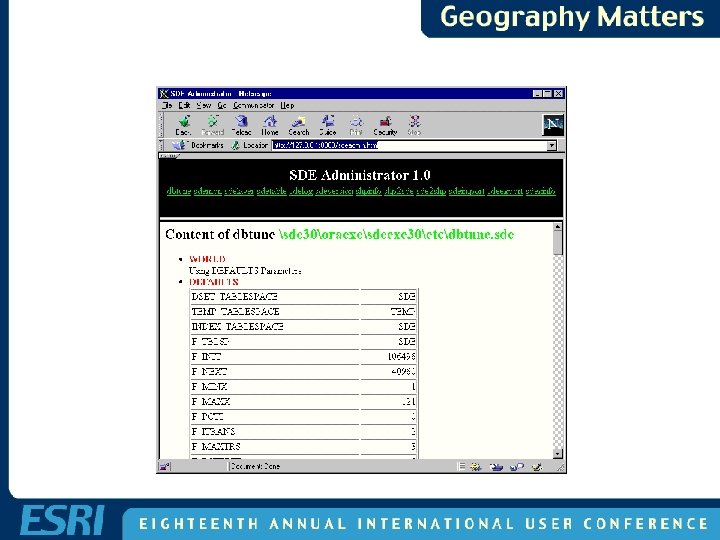Collapse the navigation toolbar via its grip
Image resolution: width=720 pixels, height=540 pixels.
pyautogui.click(x=161, y=125)
